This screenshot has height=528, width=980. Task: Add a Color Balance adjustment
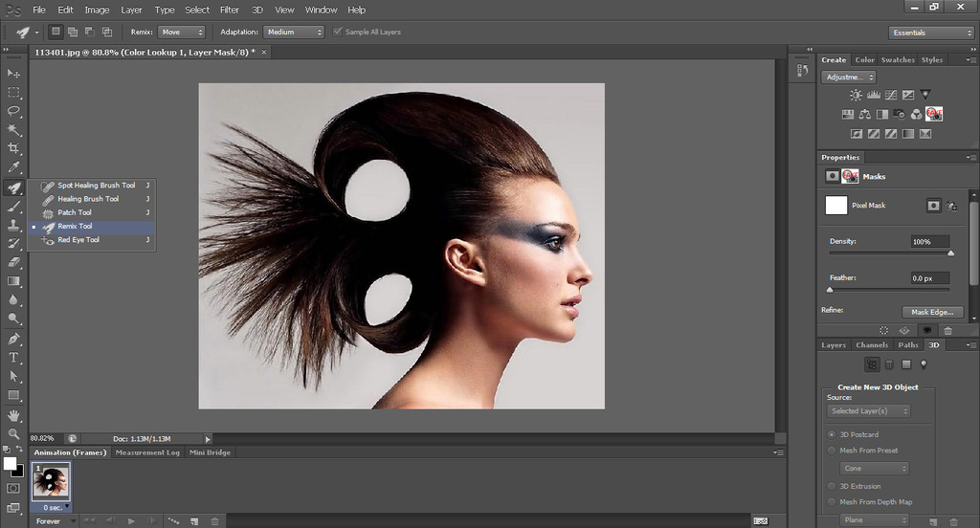click(864, 114)
